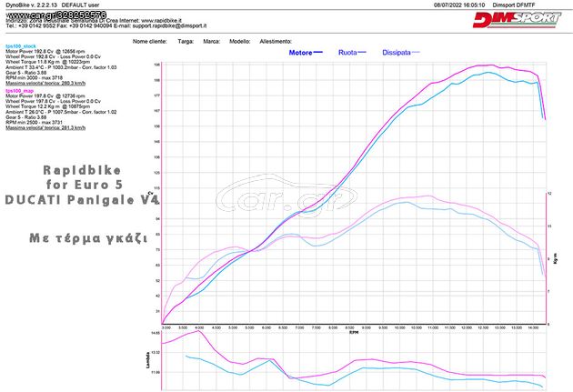573x392 pixels.
Task: Click 'Ambient T 33.4°C' line
Action: coord(61,67)
